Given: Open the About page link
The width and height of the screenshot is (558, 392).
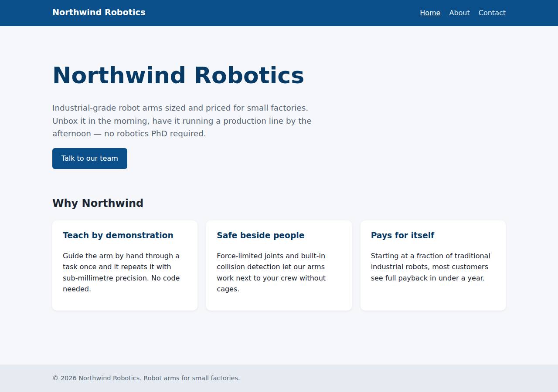Looking at the screenshot, I should (x=459, y=13).
